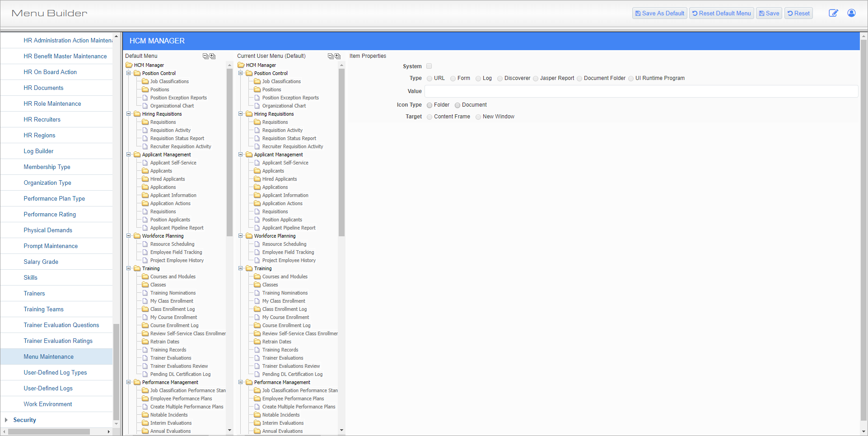Click the Save As Default button
868x436 pixels.
coord(659,13)
